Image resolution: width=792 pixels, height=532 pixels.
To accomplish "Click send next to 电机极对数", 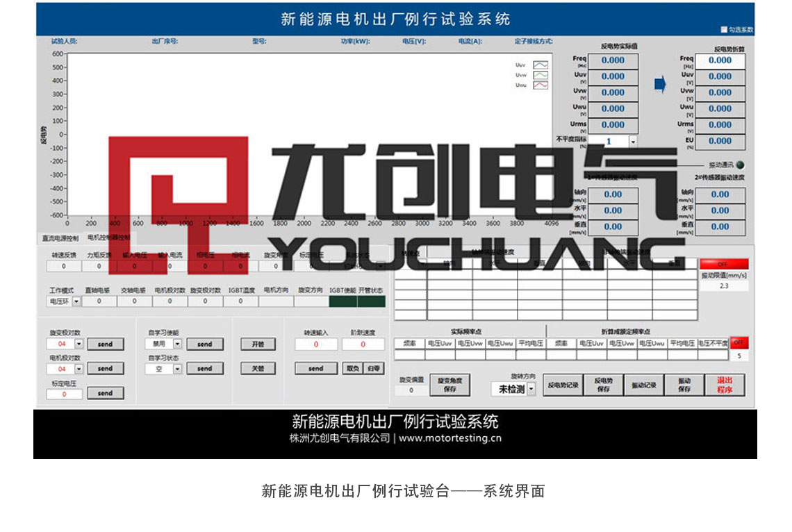I will point(105,369).
